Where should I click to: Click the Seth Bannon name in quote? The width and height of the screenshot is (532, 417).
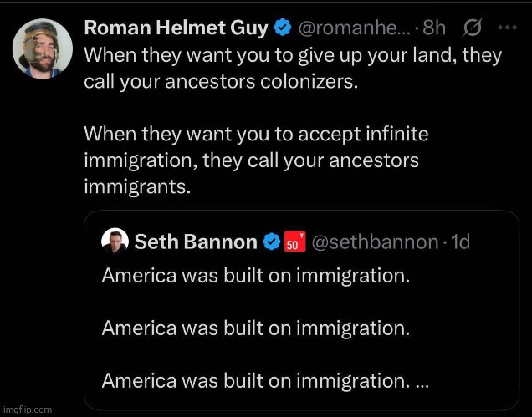196,242
